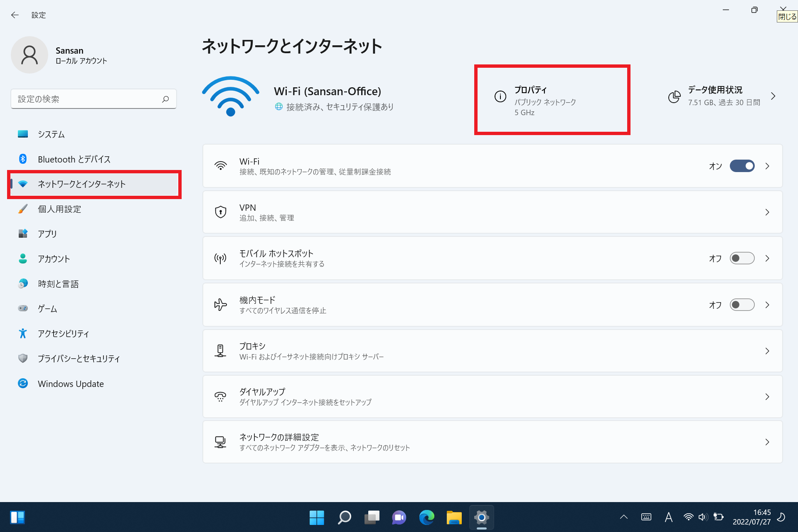Click the ダイヤルアップ phone icon
This screenshot has width=798, height=532.
(220, 397)
